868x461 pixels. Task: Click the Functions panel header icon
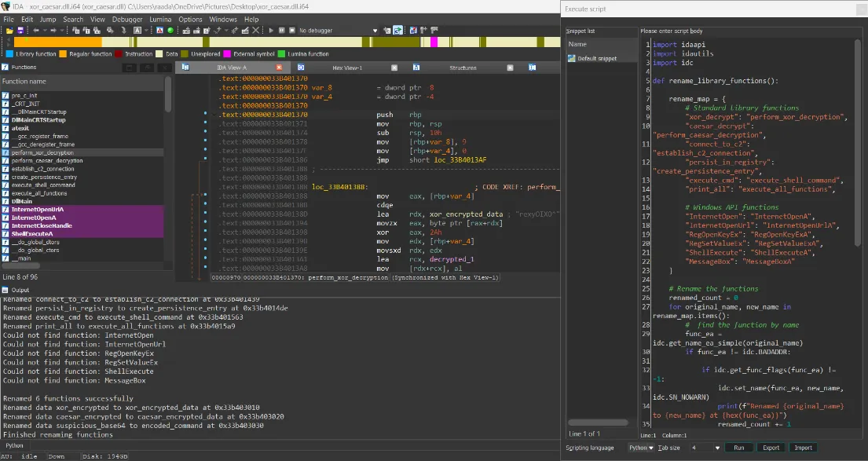tap(5, 67)
